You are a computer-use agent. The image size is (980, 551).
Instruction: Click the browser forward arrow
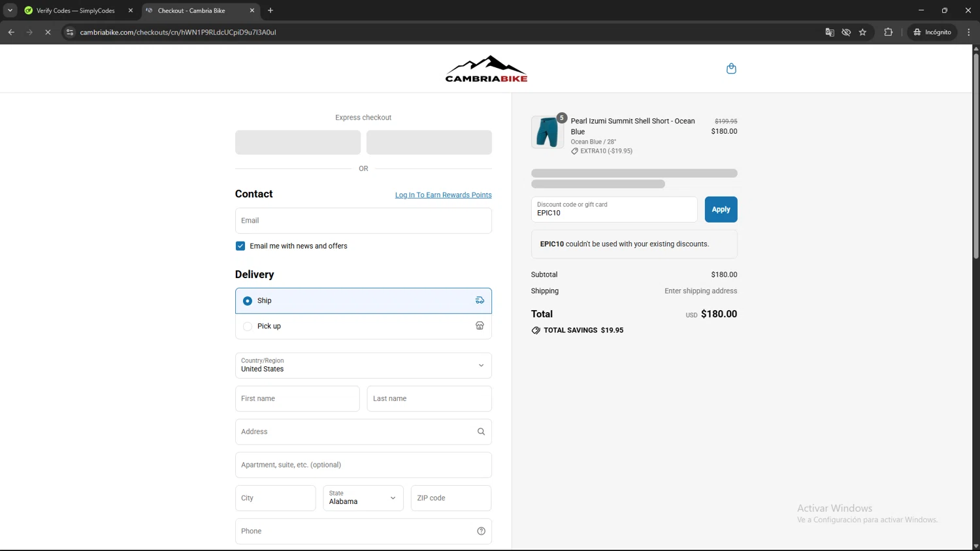[x=29, y=32]
